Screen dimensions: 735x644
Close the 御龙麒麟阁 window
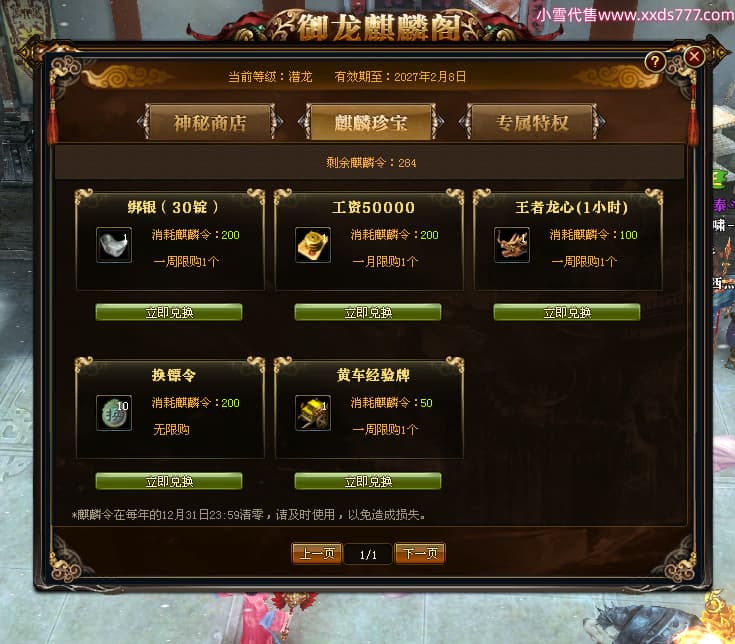[x=694, y=57]
